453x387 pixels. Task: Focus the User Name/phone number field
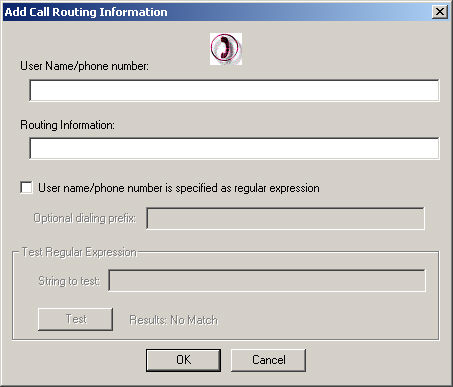(x=234, y=90)
